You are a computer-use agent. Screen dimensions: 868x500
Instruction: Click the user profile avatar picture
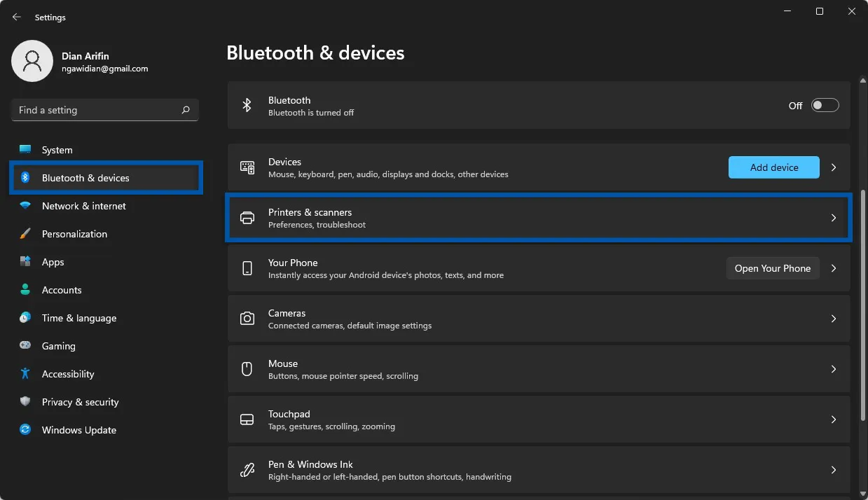tap(32, 61)
